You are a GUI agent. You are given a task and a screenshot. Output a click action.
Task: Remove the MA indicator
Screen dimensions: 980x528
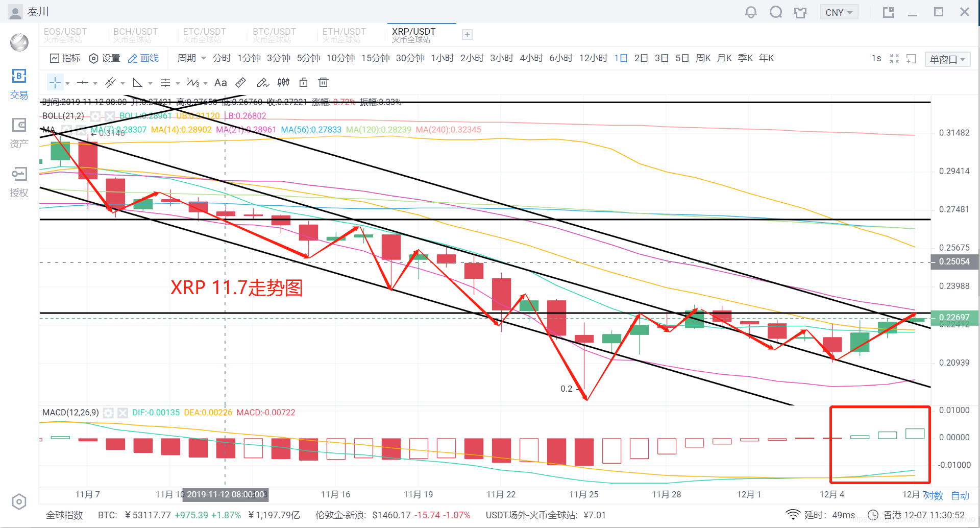[81, 130]
